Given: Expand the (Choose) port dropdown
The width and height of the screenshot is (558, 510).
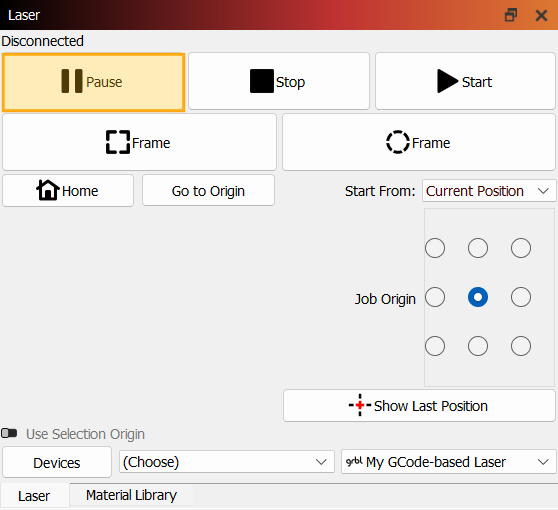Looking at the screenshot, I should [227, 462].
